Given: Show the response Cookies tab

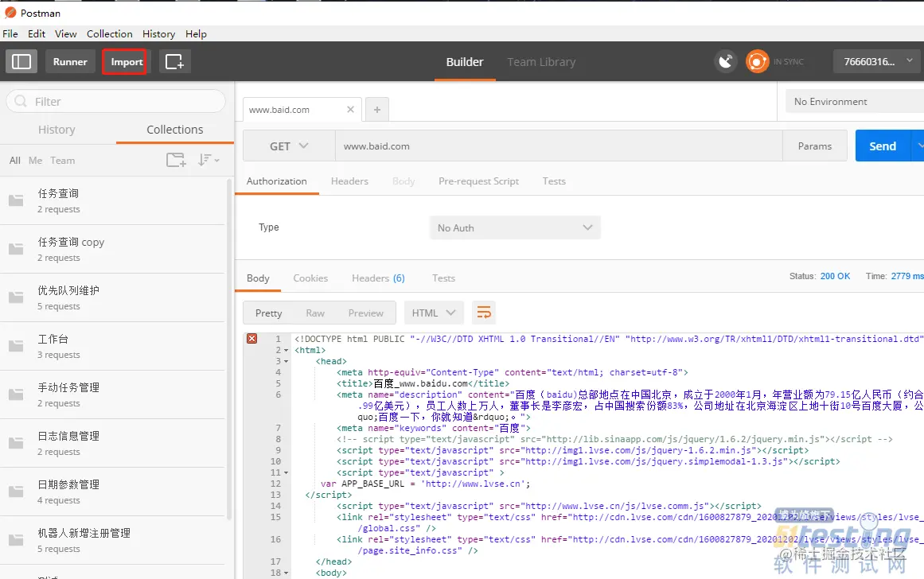Looking at the screenshot, I should pyautogui.click(x=310, y=278).
